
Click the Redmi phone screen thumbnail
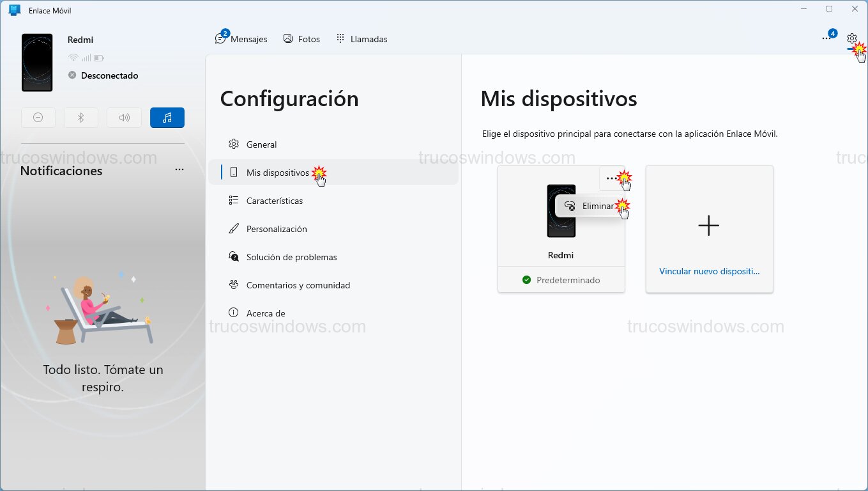point(561,211)
